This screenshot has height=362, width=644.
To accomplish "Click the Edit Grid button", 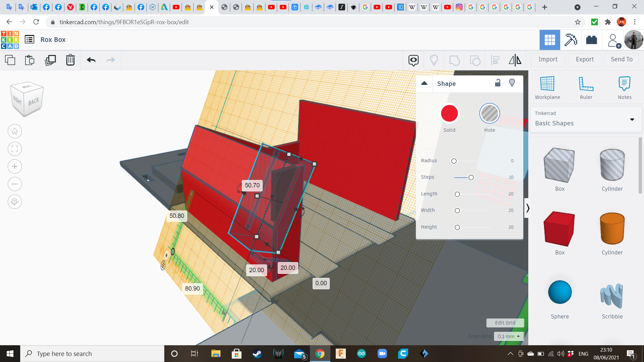I will 505,322.
